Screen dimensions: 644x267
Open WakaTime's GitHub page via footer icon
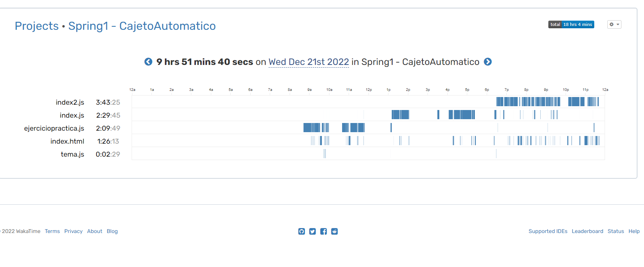[x=302, y=231]
